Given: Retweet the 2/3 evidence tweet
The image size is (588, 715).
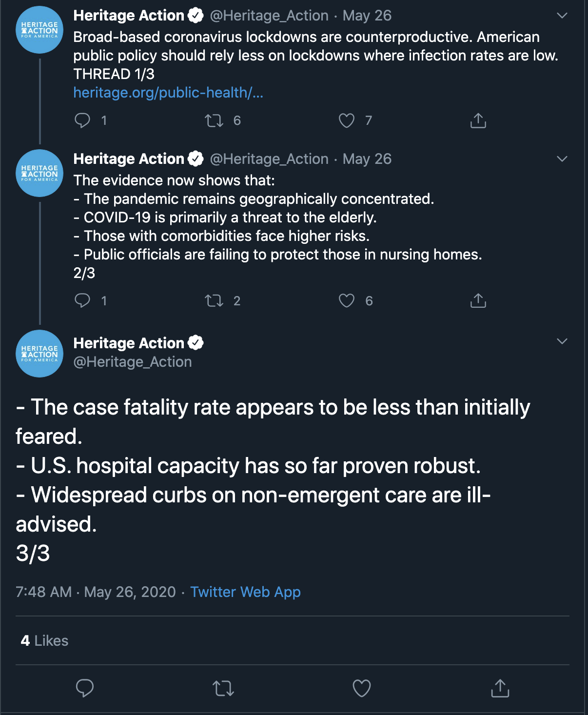Looking at the screenshot, I should [214, 300].
